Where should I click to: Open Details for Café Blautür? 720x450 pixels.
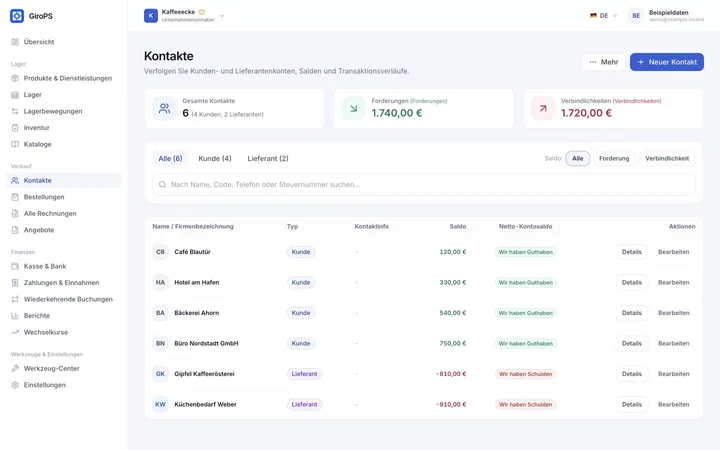click(x=631, y=252)
